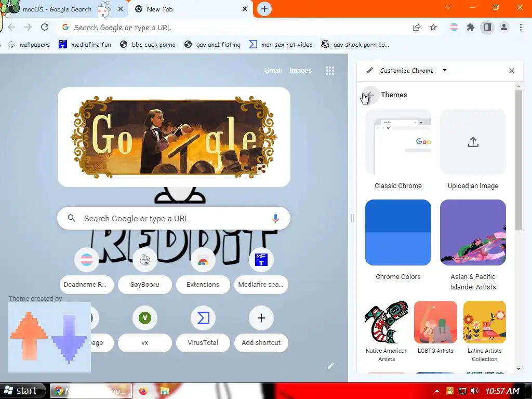Open the profile avatar menu
The width and height of the screenshot is (532, 399).
504,27
